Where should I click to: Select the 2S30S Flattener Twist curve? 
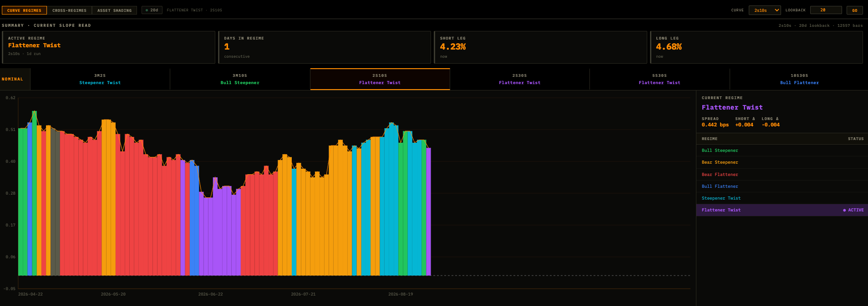(x=520, y=79)
